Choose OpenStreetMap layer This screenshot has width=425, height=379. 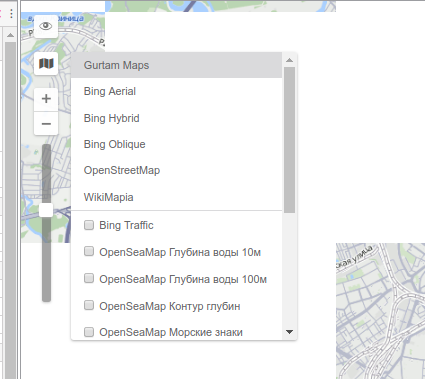[177, 170]
